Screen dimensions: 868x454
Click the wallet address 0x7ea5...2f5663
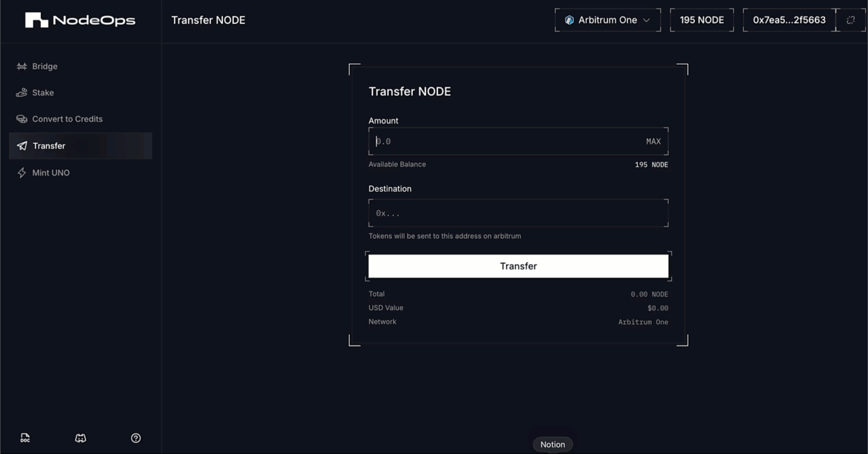coord(789,20)
